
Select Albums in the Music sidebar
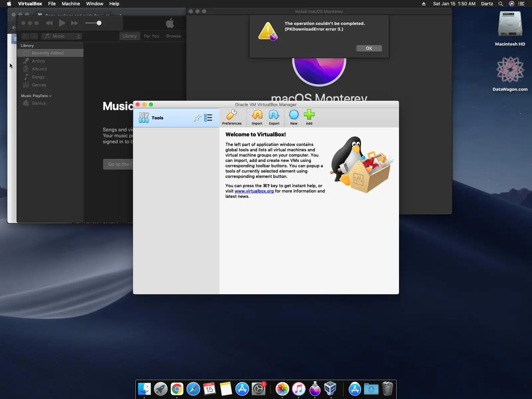coord(50,69)
